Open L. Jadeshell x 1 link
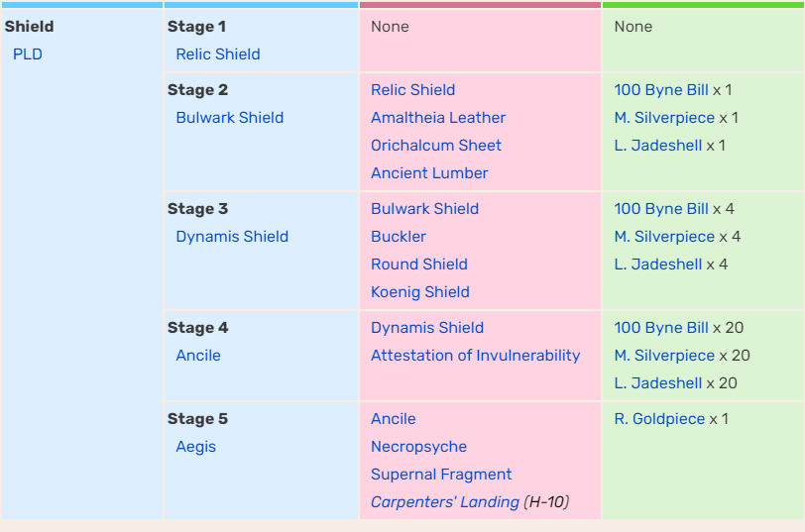 pyautogui.click(x=657, y=146)
